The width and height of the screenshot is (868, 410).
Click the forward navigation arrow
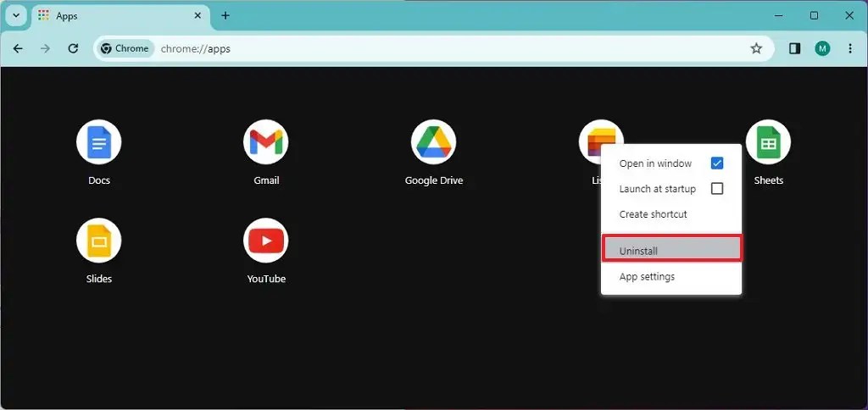[46, 48]
